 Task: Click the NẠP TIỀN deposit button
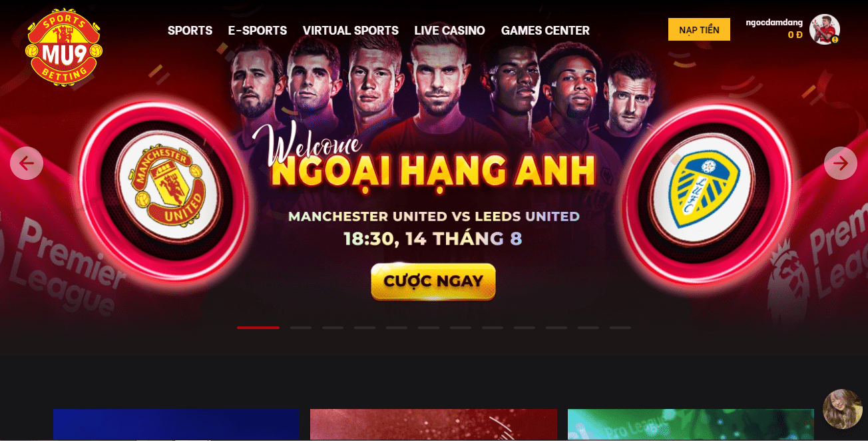pyautogui.click(x=699, y=29)
